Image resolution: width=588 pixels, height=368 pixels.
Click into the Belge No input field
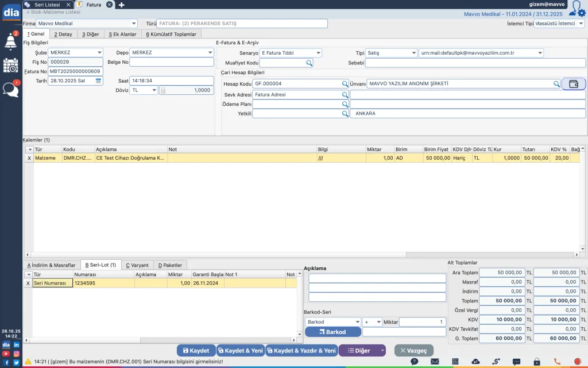[172, 62]
